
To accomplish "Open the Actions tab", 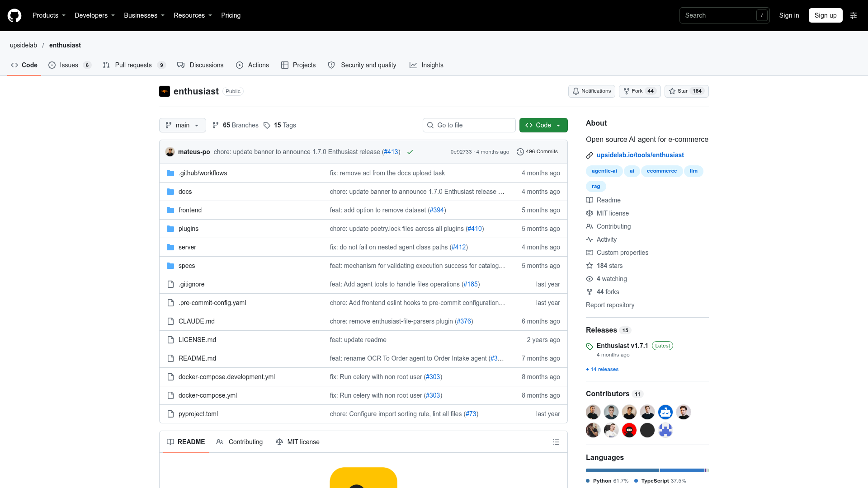I will click(252, 65).
